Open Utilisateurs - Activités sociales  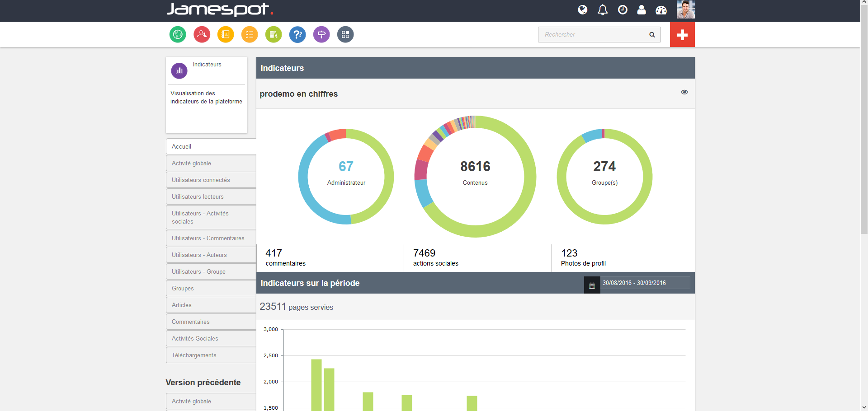(211, 218)
